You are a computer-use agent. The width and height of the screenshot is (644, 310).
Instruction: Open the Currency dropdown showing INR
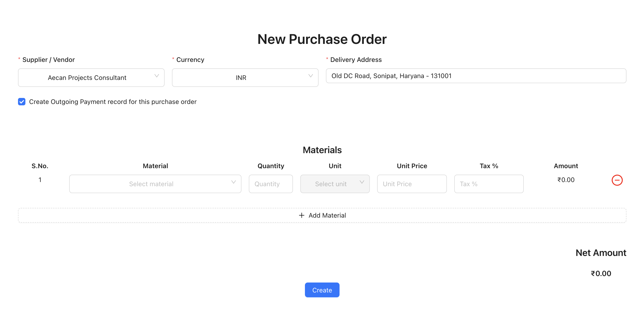245,78
